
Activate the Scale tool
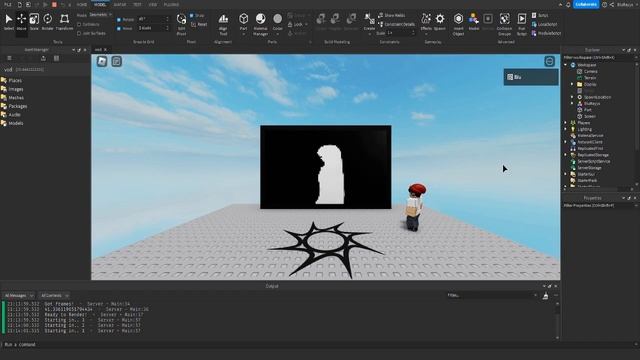pyautogui.click(x=34, y=22)
